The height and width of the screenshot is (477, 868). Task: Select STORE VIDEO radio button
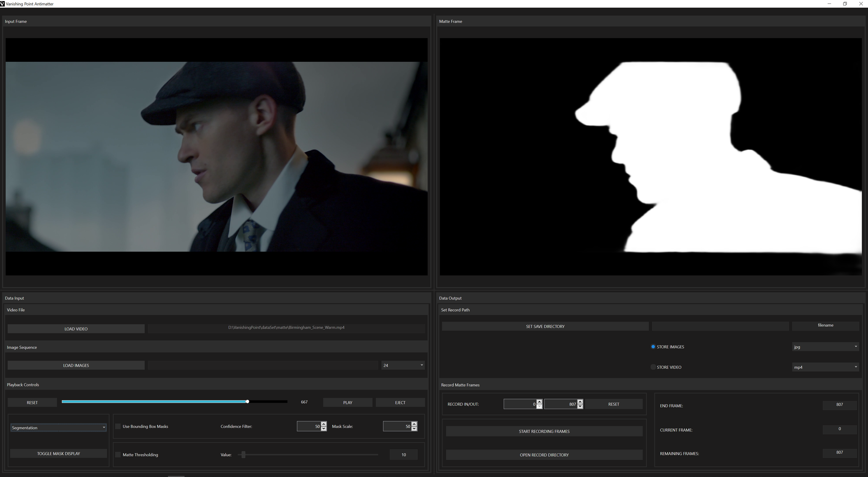653,367
